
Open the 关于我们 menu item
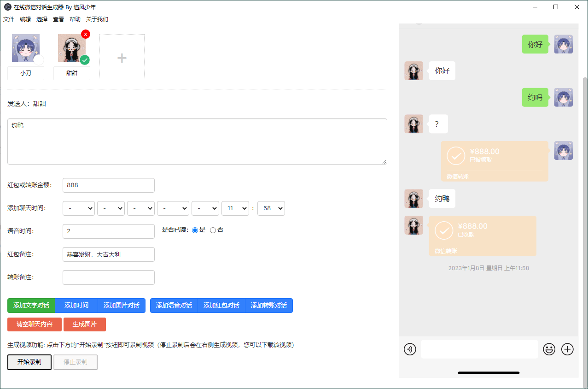coord(97,19)
